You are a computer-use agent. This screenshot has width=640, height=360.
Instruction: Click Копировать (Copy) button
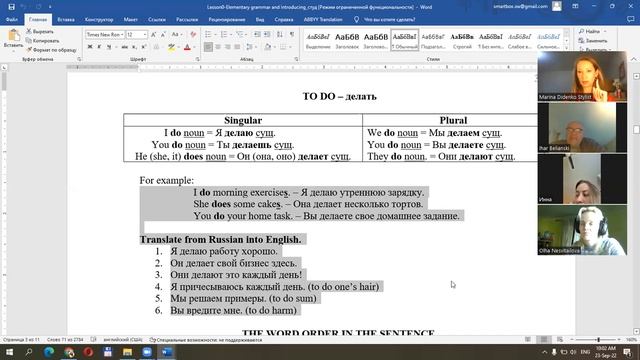42,40
